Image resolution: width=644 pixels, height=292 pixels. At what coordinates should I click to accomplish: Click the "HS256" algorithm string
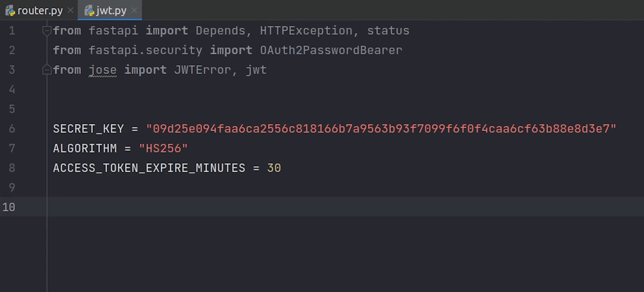(163, 148)
